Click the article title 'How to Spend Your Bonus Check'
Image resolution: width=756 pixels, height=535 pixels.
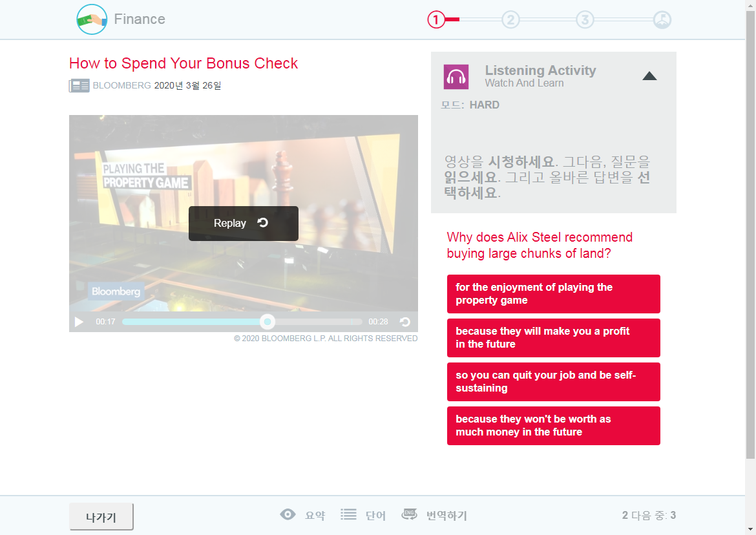pyautogui.click(x=184, y=63)
